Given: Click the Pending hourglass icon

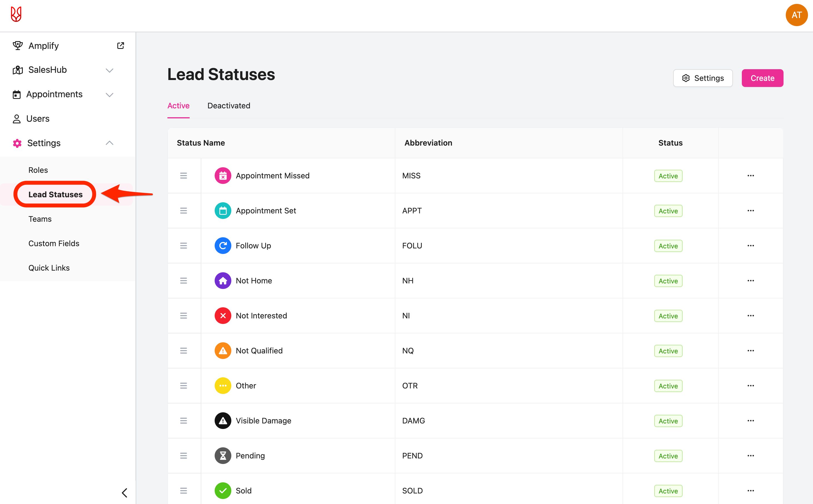Looking at the screenshot, I should tap(223, 456).
